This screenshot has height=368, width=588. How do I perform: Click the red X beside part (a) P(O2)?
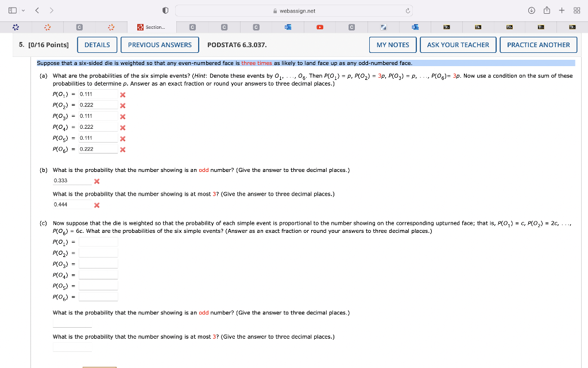(123, 106)
